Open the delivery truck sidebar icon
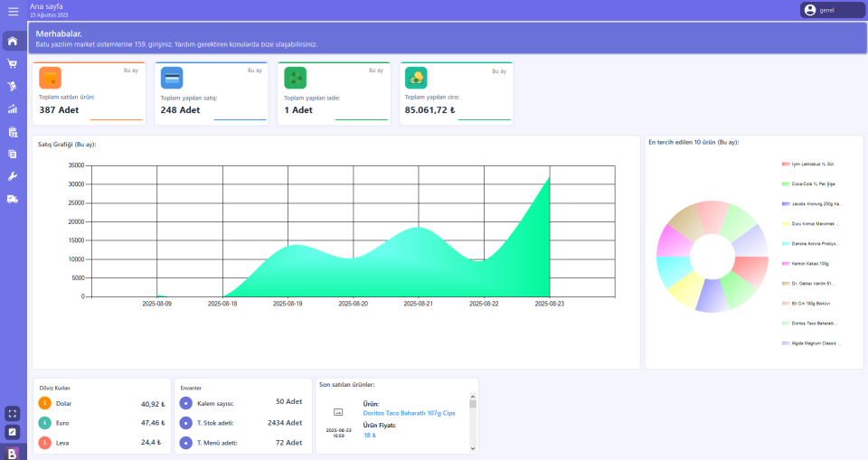 (x=13, y=199)
